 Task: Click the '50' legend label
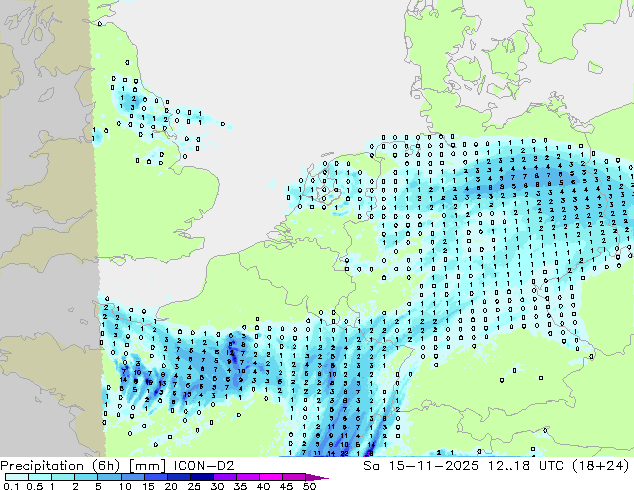(309, 486)
